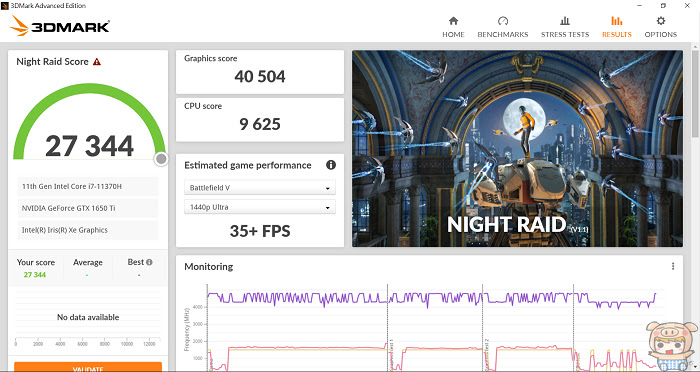Open the Monitoring three-dot menu
This screenshot has height=372, width=700.
(673, 266)
